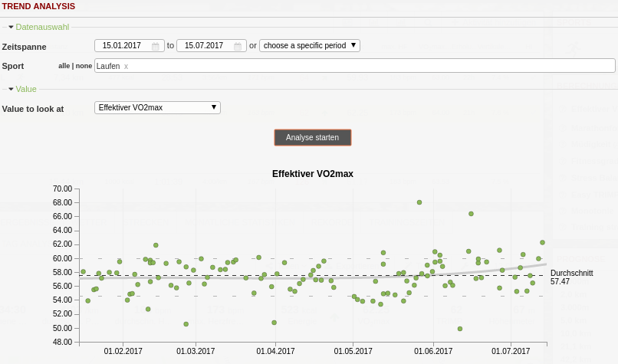The height and width of the screenshot is (364, 618).
Task: Click the start date field 15.01.2017
Action: click(123, 46)
